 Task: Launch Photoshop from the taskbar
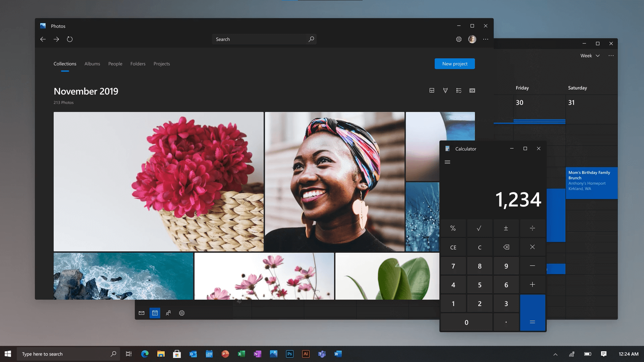coord(289,354)
